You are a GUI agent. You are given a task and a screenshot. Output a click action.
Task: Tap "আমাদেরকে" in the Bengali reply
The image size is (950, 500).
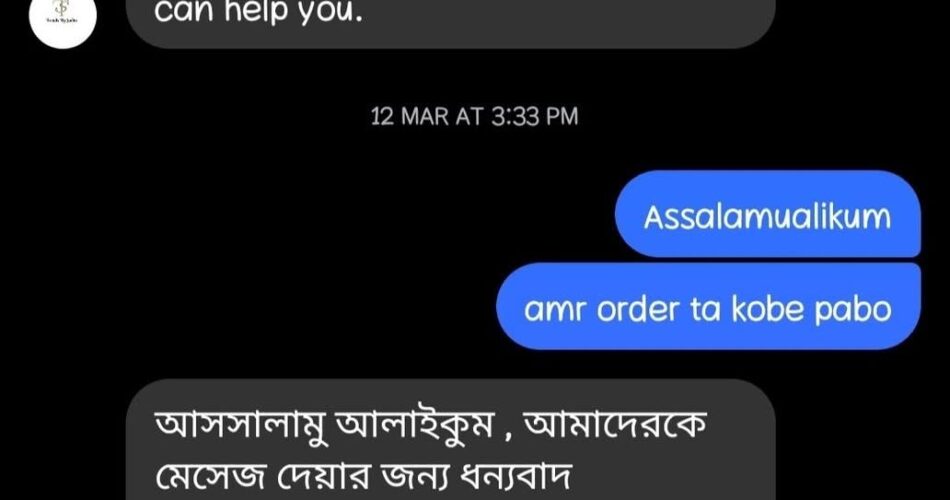coord(616,424)
